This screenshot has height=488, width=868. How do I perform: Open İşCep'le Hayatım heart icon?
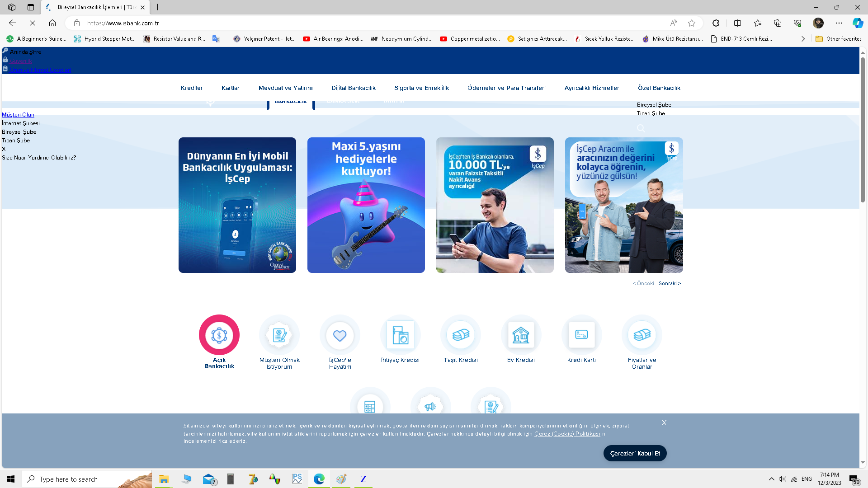(x=340, y=335)
